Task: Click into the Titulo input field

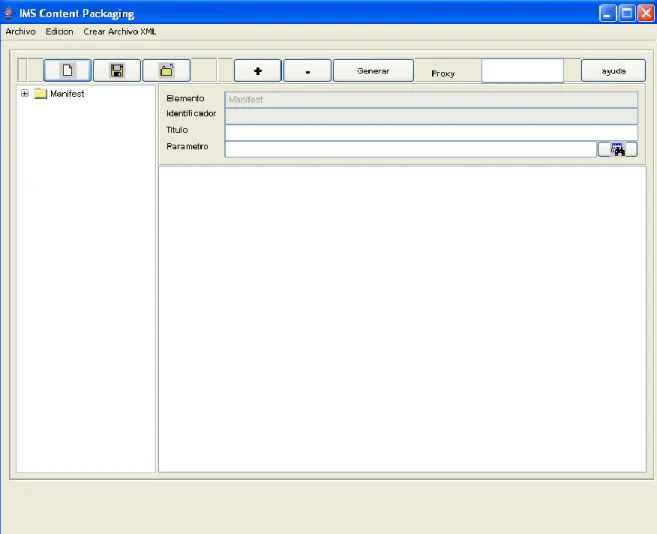Action: click(431, 132)
